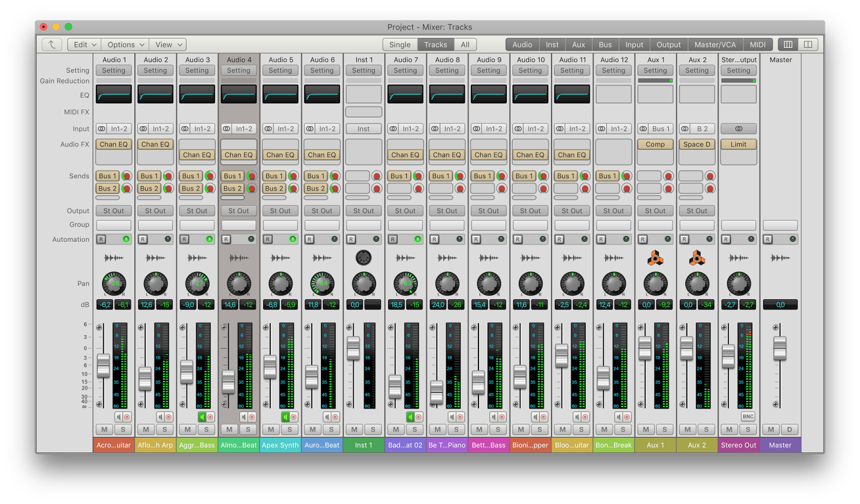
Task: Open the Limit plug-in on Stereo Out
Action: point(739,144)
